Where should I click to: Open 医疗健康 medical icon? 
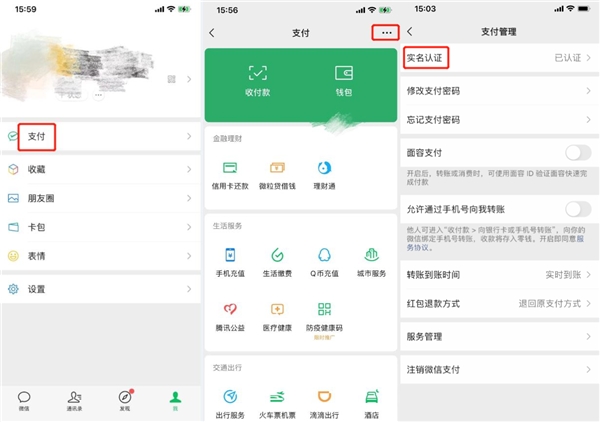[277, 309]
